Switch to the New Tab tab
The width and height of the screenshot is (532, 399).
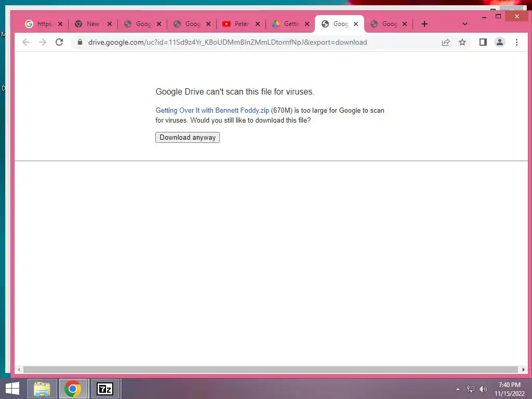pyautogui.click(x=89, y=24)
